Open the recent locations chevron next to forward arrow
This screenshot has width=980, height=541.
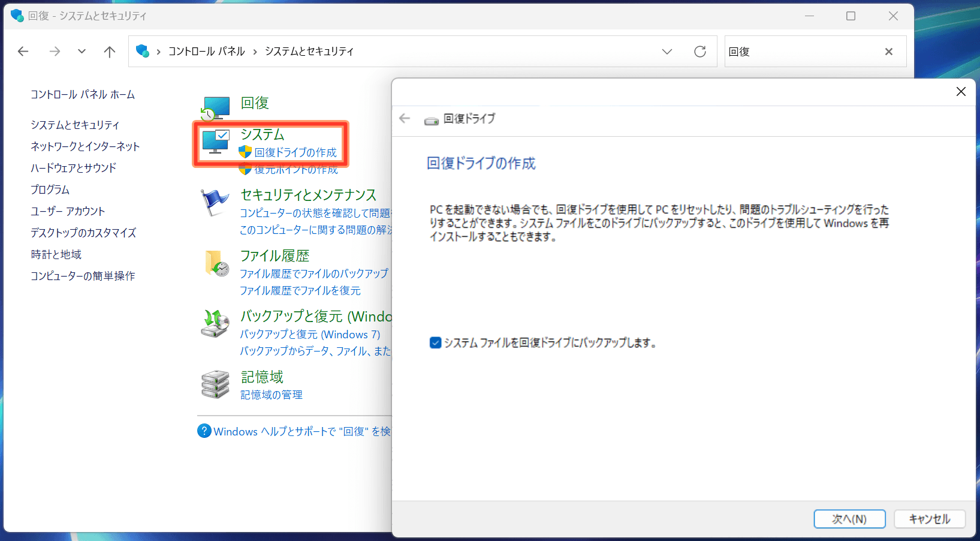point(82,52)
